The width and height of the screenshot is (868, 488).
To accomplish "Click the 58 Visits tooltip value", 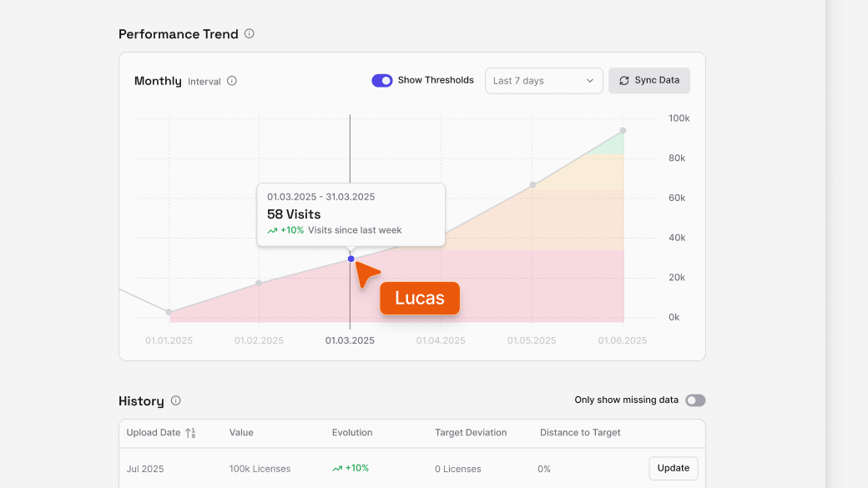I will pyautogui.click(x=294, y=214).
